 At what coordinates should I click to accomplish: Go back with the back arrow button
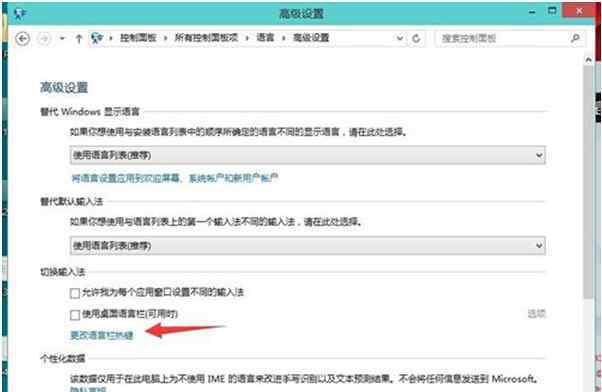[23, 38]
